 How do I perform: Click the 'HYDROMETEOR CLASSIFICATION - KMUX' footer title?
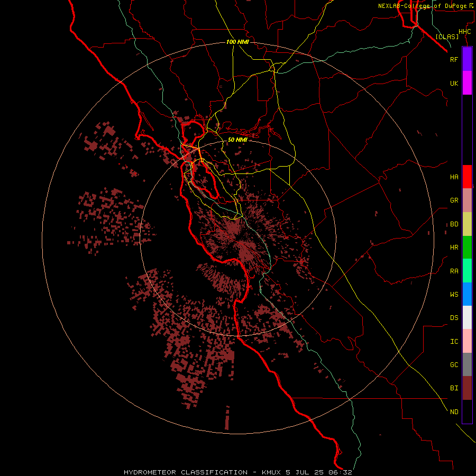pos(202,472)
